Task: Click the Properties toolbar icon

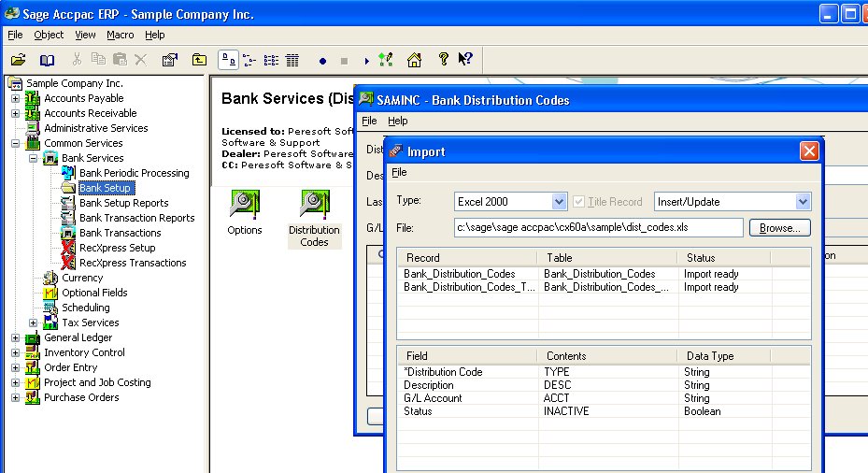Action: (169, 60)
